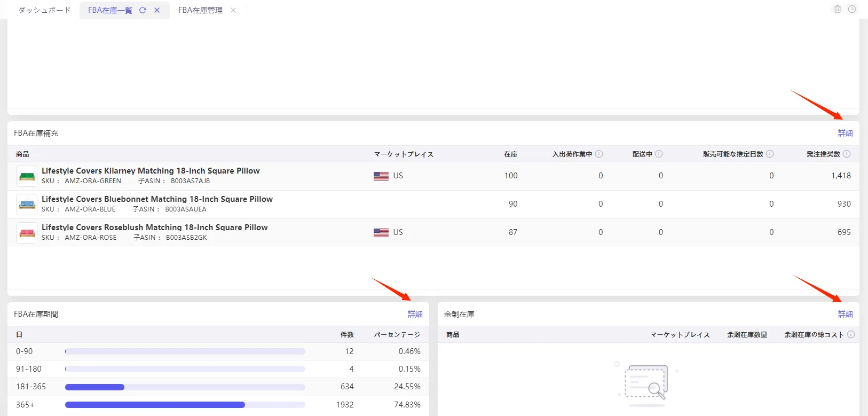
Task: Open 詳細 link for FBA在庫期間
Action: 415,314
